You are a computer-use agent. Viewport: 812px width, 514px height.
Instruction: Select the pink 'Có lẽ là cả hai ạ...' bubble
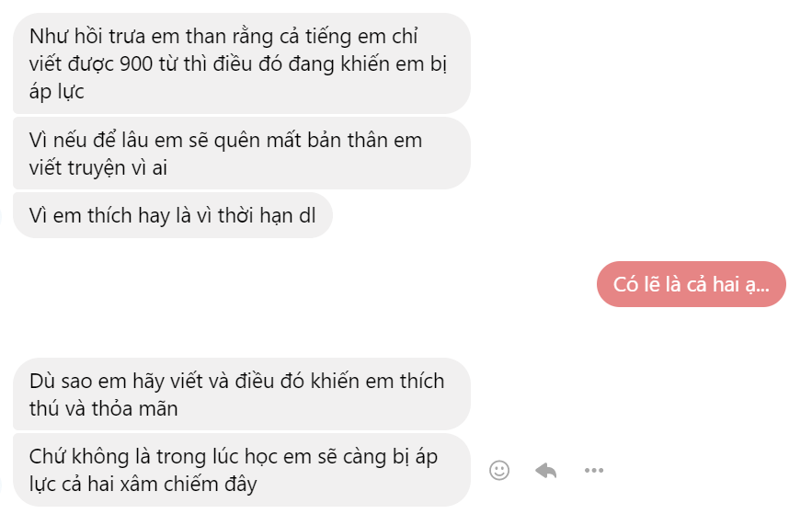(x=692, y=284)
